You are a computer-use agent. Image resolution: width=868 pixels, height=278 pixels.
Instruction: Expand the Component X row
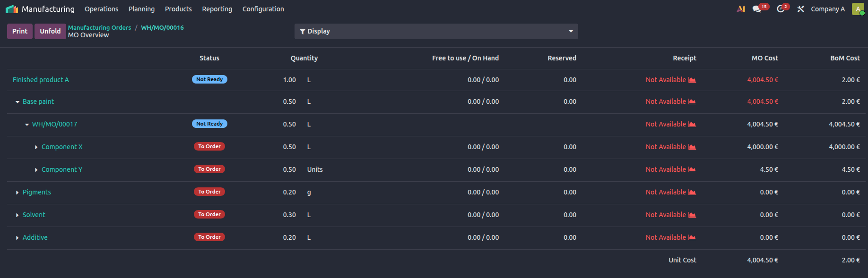click(36, 147)
